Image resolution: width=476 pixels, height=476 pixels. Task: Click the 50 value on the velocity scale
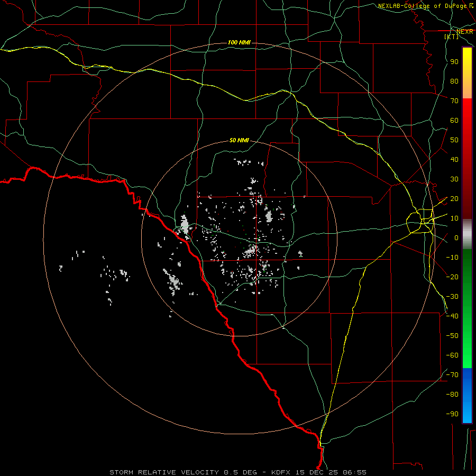454,140
